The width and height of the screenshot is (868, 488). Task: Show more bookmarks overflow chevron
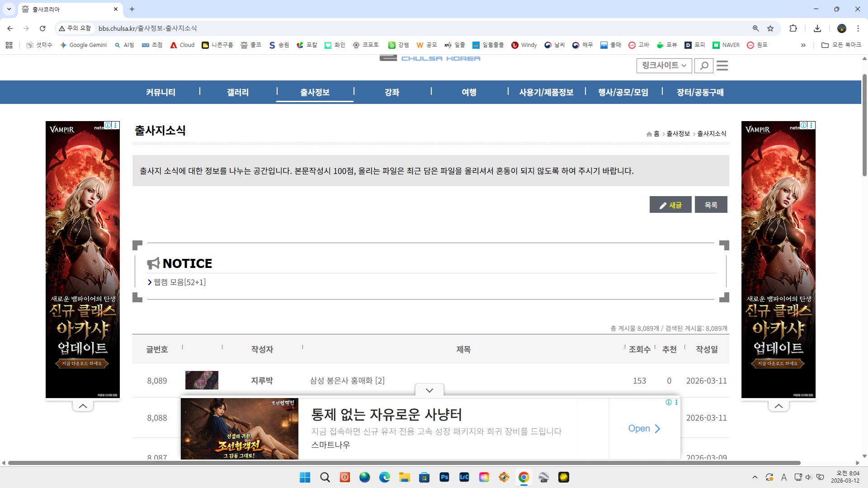click(803, 45)
